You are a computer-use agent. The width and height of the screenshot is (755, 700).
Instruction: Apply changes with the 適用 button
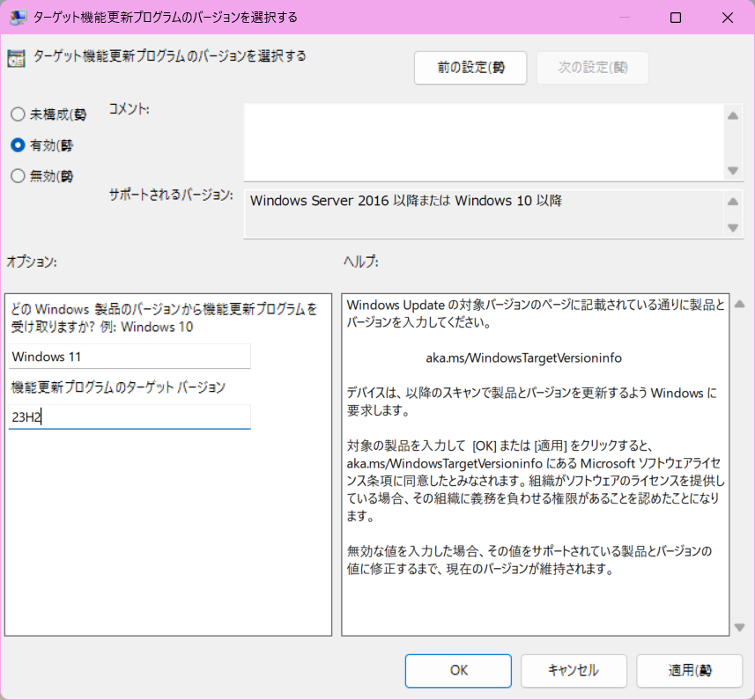click(x=689, y=670)
